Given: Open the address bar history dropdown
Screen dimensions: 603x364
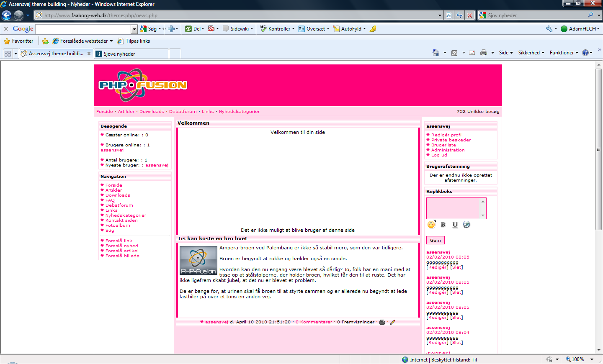Looking at the screenshot, I should (x=440, y=15).
